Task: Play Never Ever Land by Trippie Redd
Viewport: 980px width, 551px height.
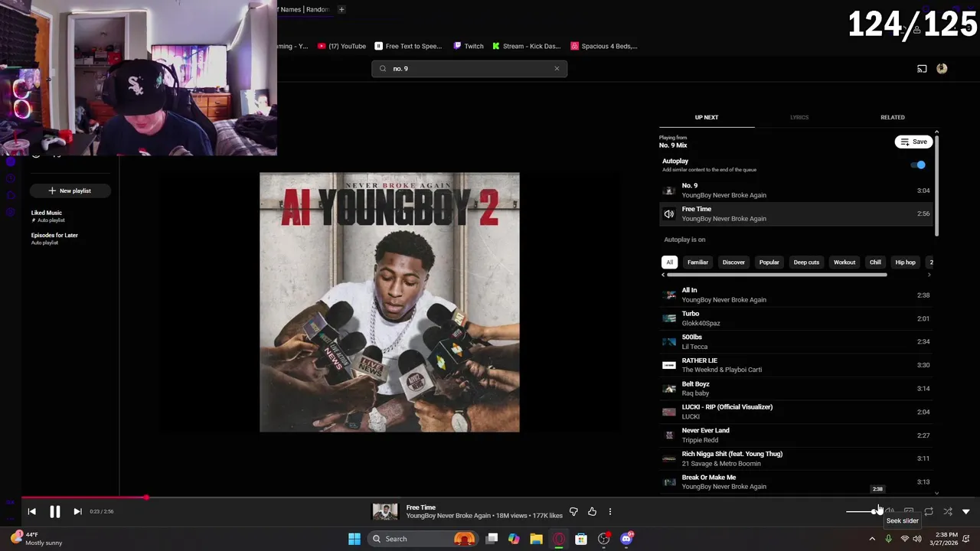Action: [x=796, y=435]
